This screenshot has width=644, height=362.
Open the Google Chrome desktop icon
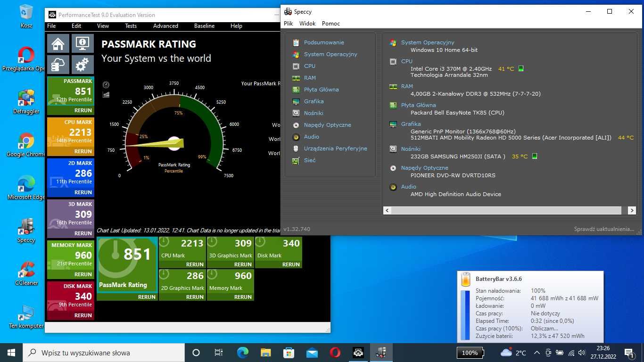[26, 145]
